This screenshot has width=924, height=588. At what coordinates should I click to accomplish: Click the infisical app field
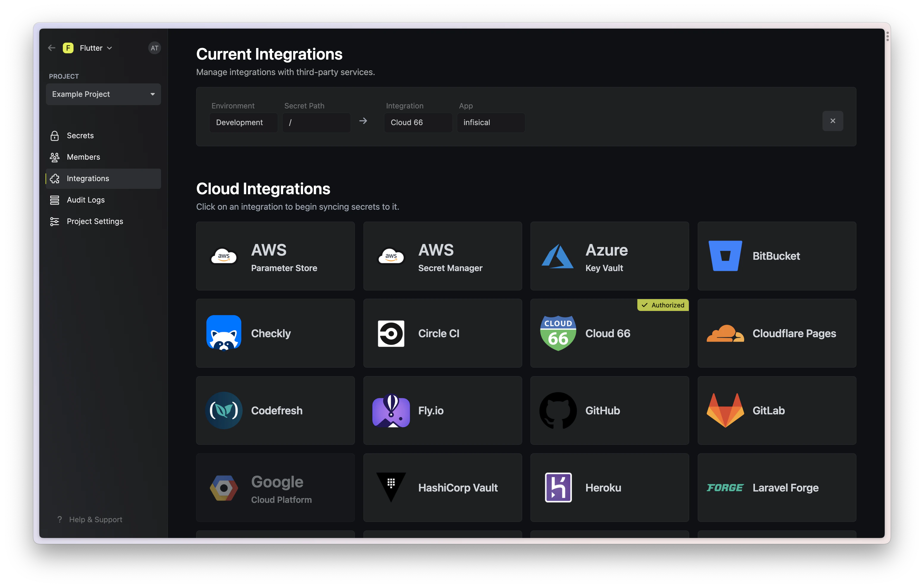[x=491, y=122]
